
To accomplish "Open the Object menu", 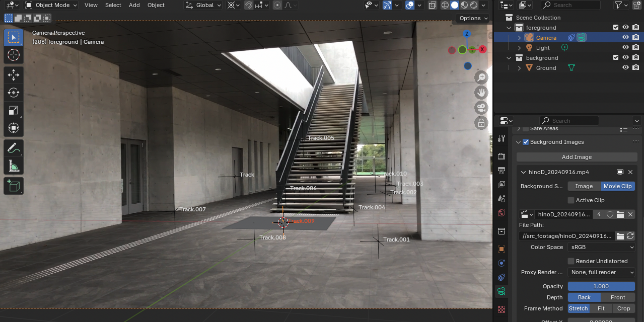I will pos(156,5).
